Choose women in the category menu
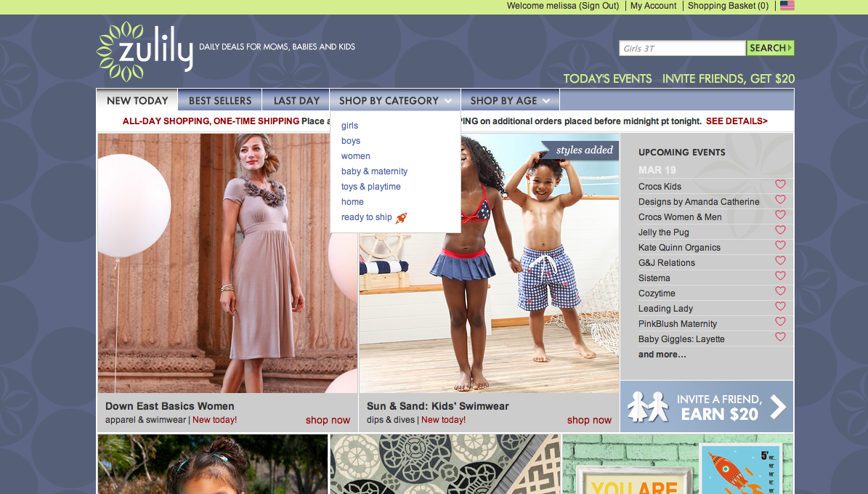 tap(355, 156)
